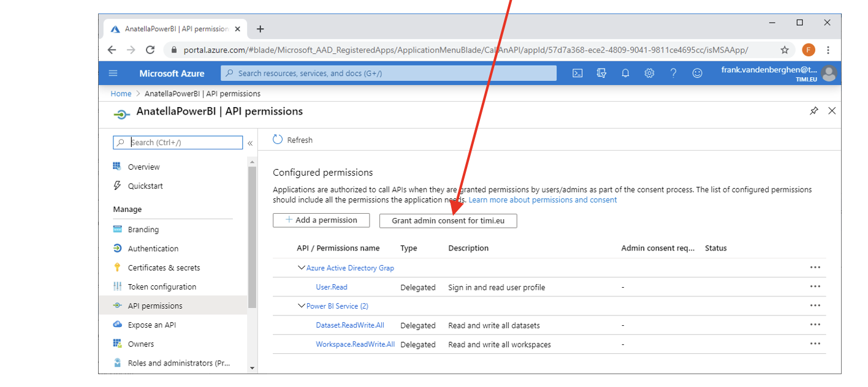This screenshot has height=387, width=868.
Task: Collapse the Power BI Service group
Action: [301, 306]
